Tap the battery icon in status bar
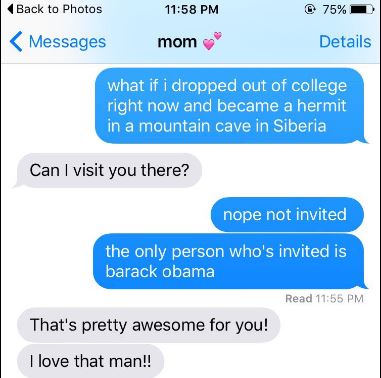Screen dimensions: 381x378 click(362, 10)
